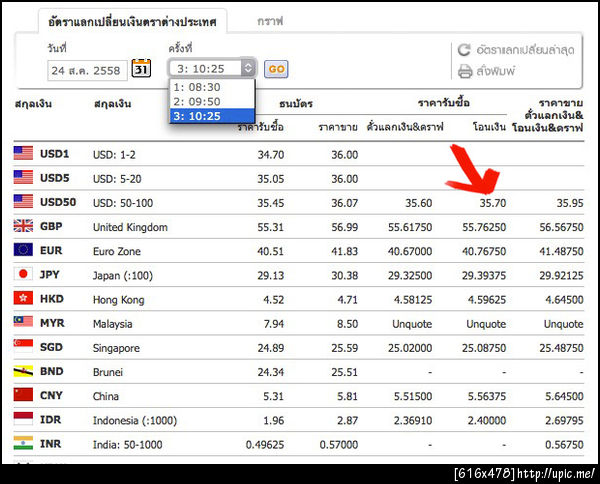Click the EUR currency code

51,250
